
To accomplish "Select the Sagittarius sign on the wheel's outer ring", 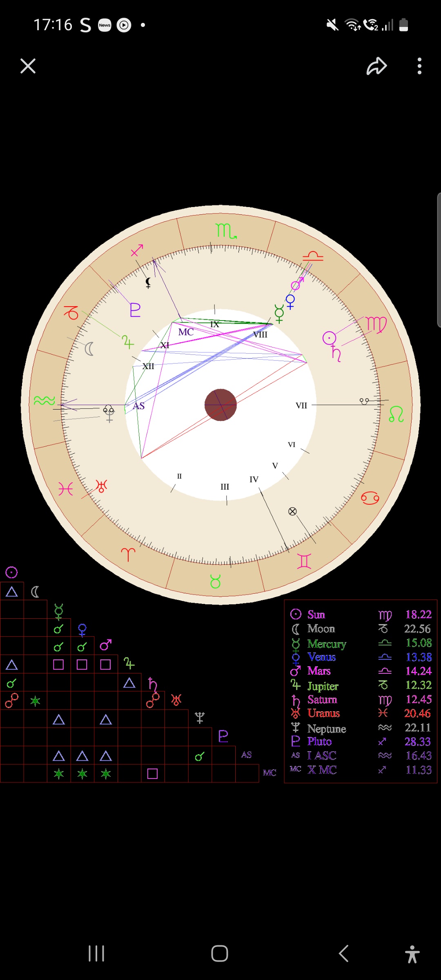I will tap(137, 250).
